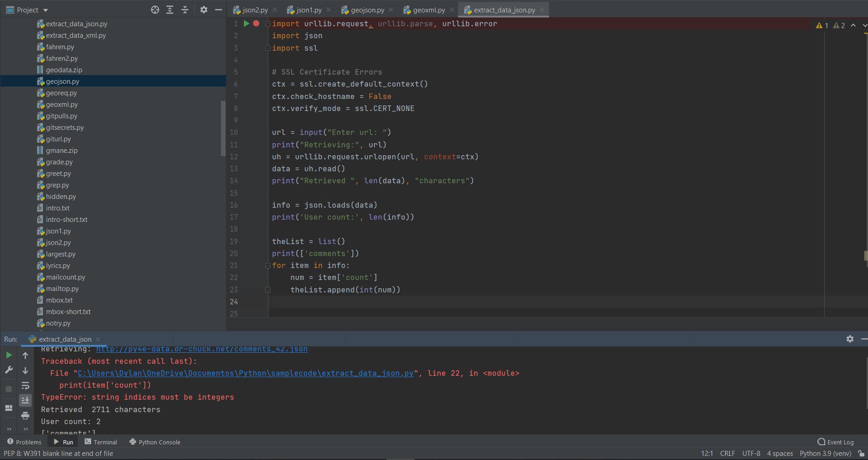868x460 pixels.
Task: Open the Run tool window button
Action: click(x=63, y=442)
